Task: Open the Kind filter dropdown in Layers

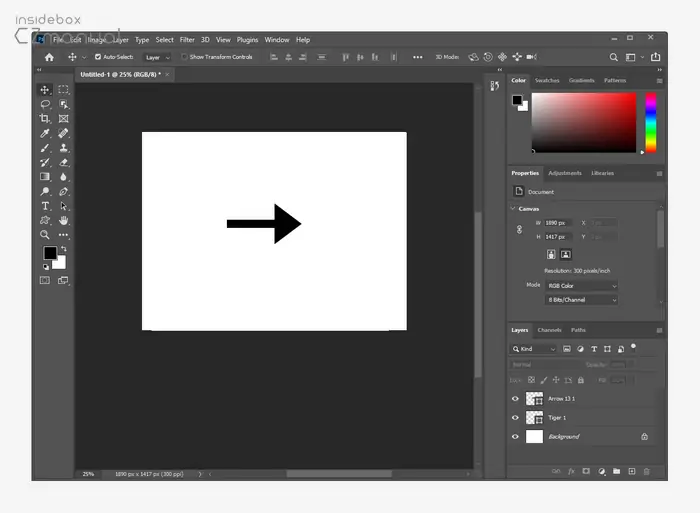Action: tap(535, 349)
